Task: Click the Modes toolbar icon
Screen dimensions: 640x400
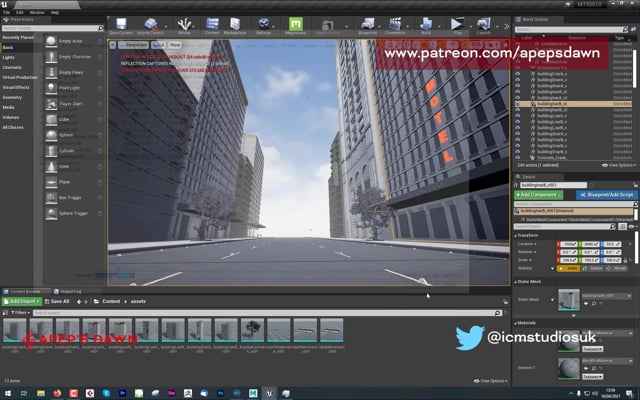Action: pos(184,24)
